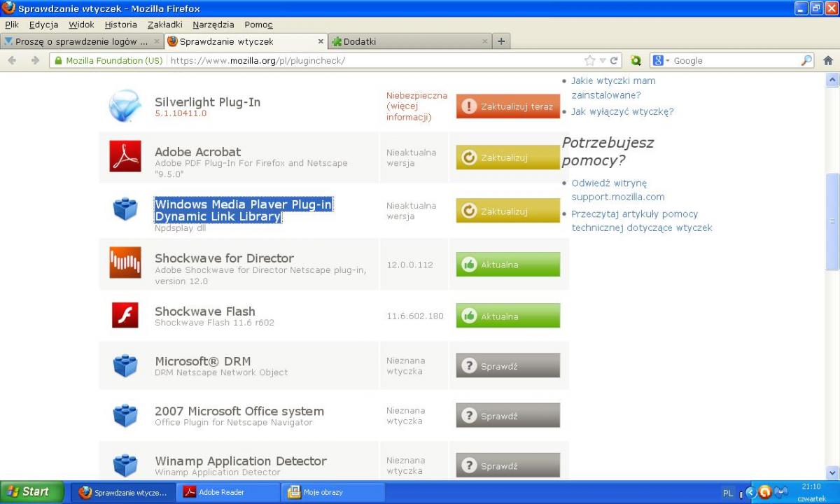Switch to the Proszę o sprawdzenie logów tab
The height and width of the screenshot is (504, 840).
pyautogui.click(x=82, y=41)
